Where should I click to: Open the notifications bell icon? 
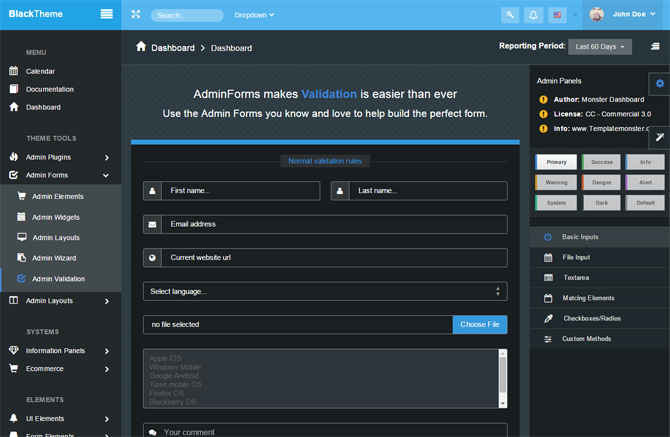point(533,15)
